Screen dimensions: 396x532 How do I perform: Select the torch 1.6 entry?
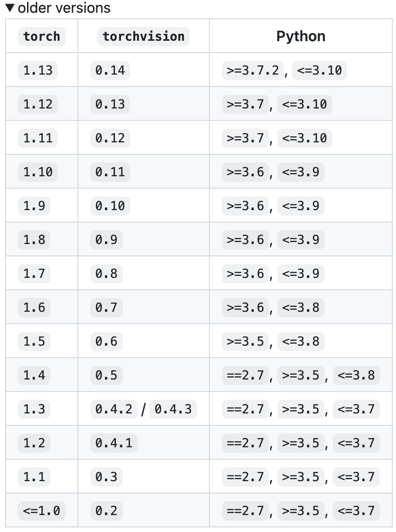pos(34,307)
